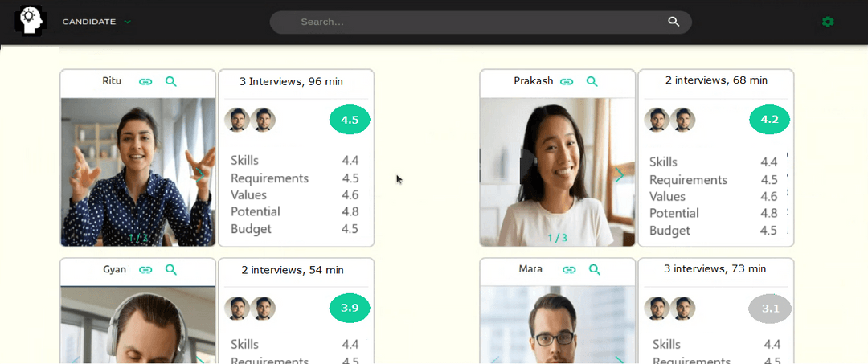The image size is (868, 364).
Task: Click the link icon beside Mara
Action: 569,270
